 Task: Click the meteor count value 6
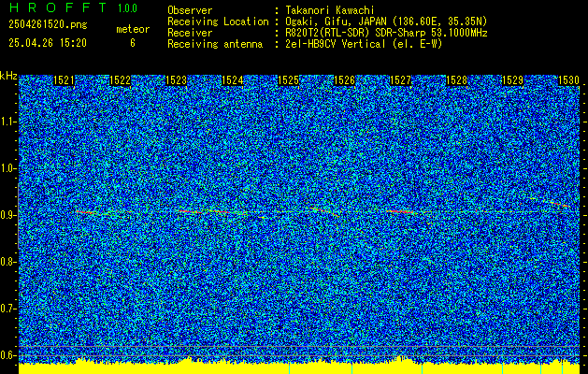pyautogui.click(x=133, y=43)
